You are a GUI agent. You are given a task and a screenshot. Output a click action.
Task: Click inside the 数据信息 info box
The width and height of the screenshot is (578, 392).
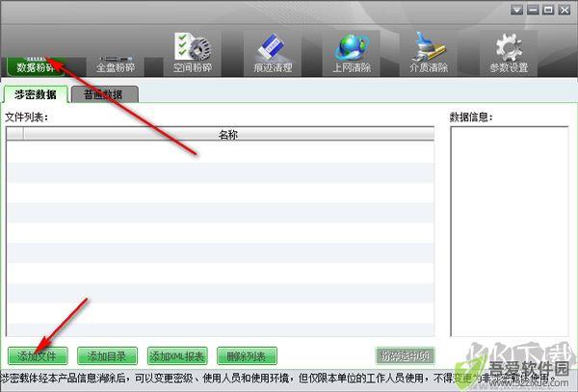tap(510, 231)
